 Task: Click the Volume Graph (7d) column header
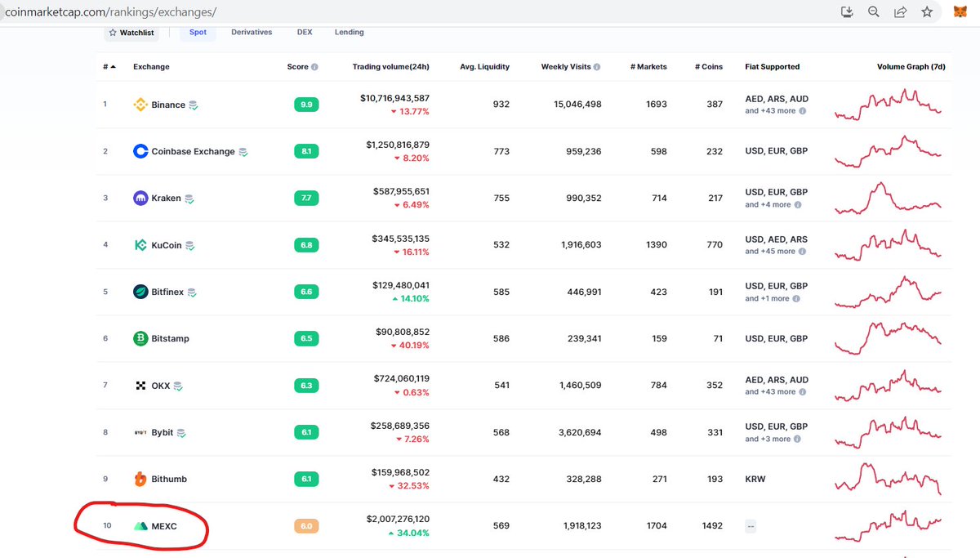tap(911, 67)
